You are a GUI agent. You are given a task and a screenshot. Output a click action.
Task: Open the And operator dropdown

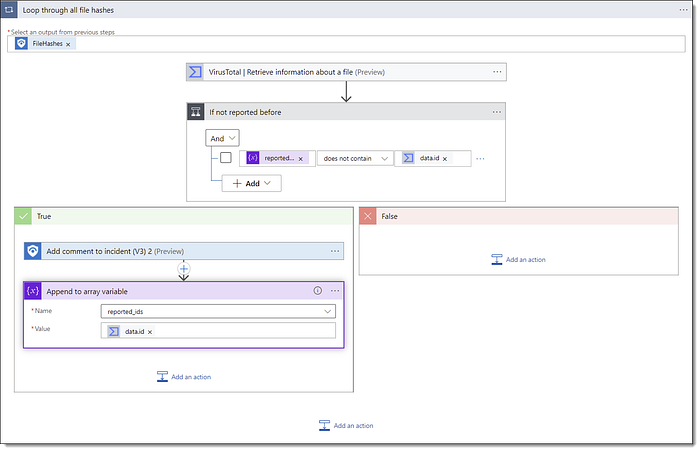click(222, 138)
